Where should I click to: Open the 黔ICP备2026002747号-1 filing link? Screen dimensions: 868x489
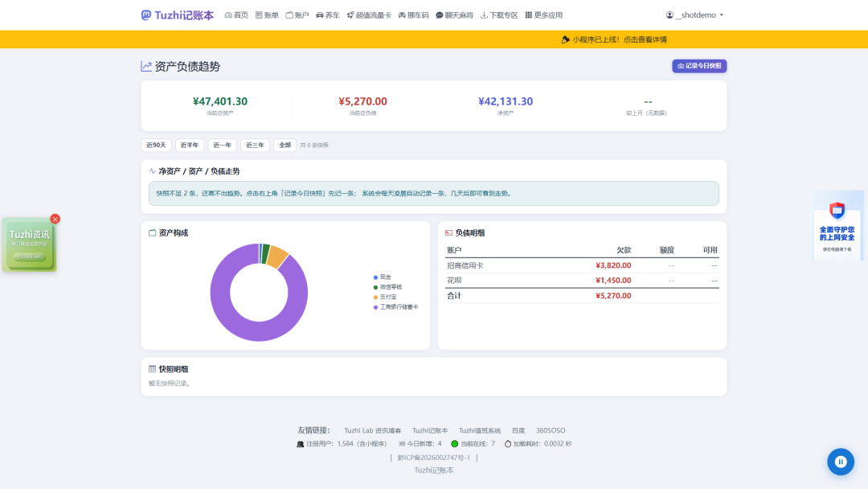[433, 458]
